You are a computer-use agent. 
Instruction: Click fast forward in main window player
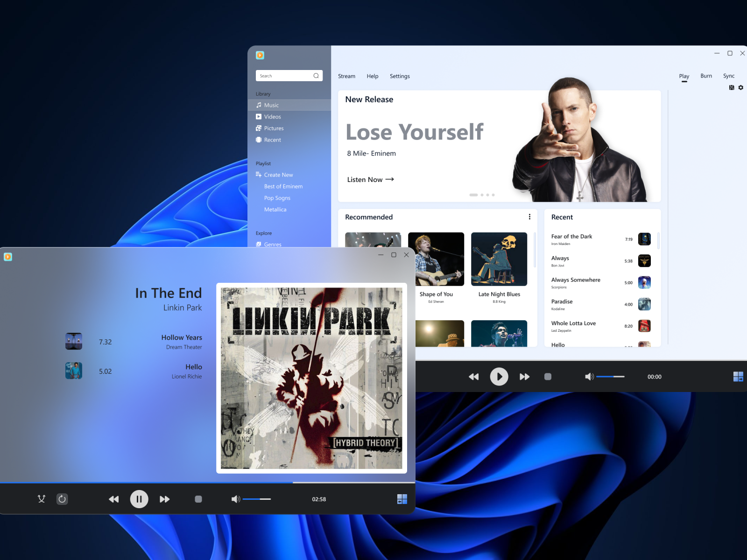pos(525,377)
